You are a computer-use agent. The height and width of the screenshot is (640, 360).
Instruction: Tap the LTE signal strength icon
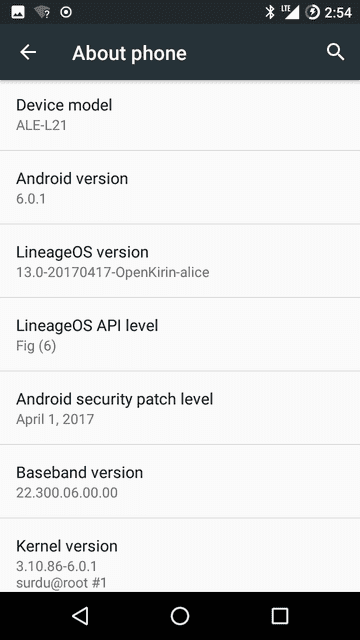[x=290, y=12]
